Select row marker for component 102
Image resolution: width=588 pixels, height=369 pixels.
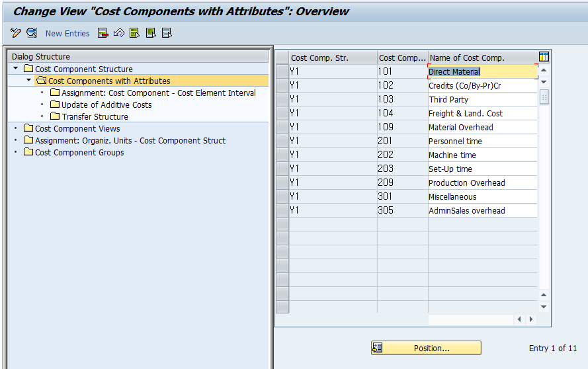282,85
